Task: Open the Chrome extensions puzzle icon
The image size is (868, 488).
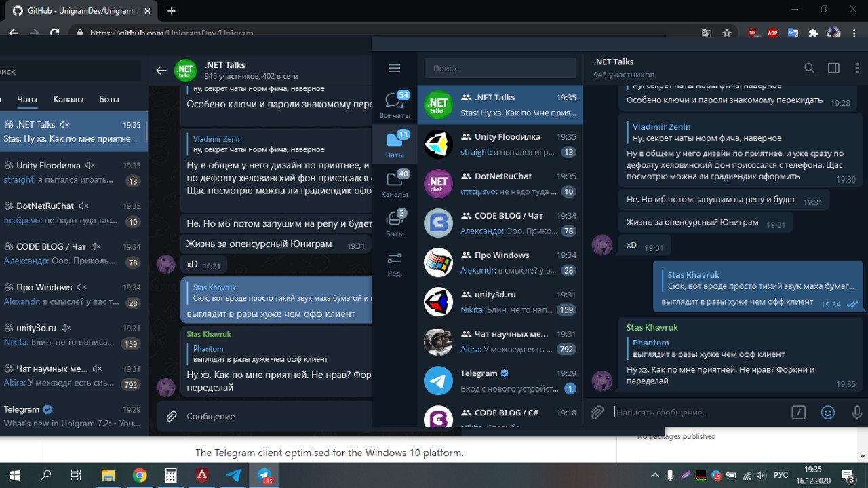Action: click(813, 33)
